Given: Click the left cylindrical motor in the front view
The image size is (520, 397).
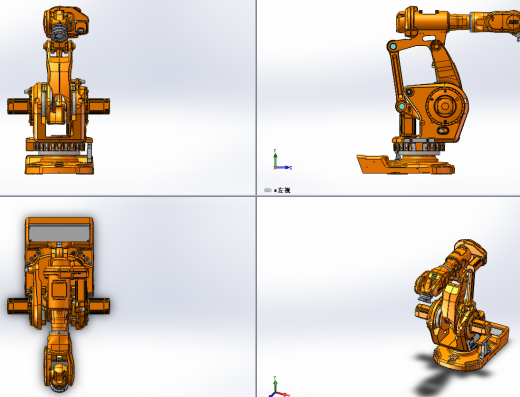Looking at the screenshot, I should tap(19, 107).
